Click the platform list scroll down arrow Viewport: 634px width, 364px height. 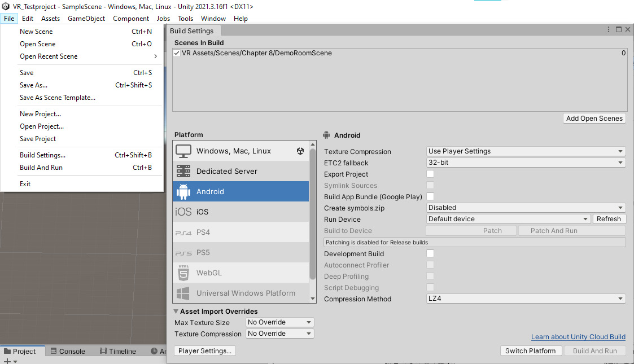[313, 299]
